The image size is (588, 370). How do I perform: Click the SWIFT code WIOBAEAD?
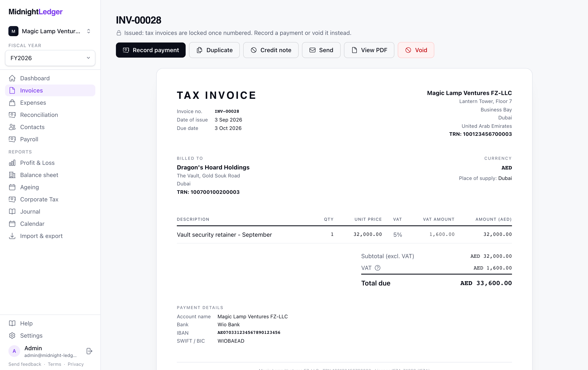(x=231, y=341)
